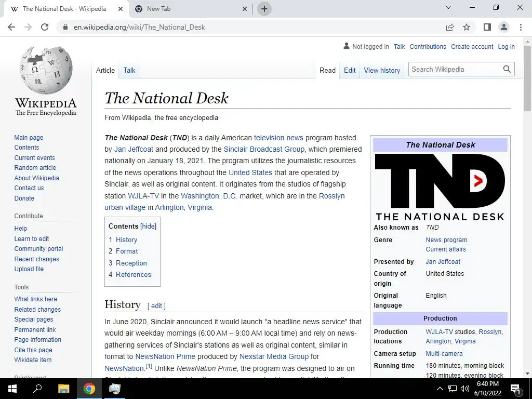Click Log in link
The width and height of the screenshot is (532, 399).
pos(506,46)
